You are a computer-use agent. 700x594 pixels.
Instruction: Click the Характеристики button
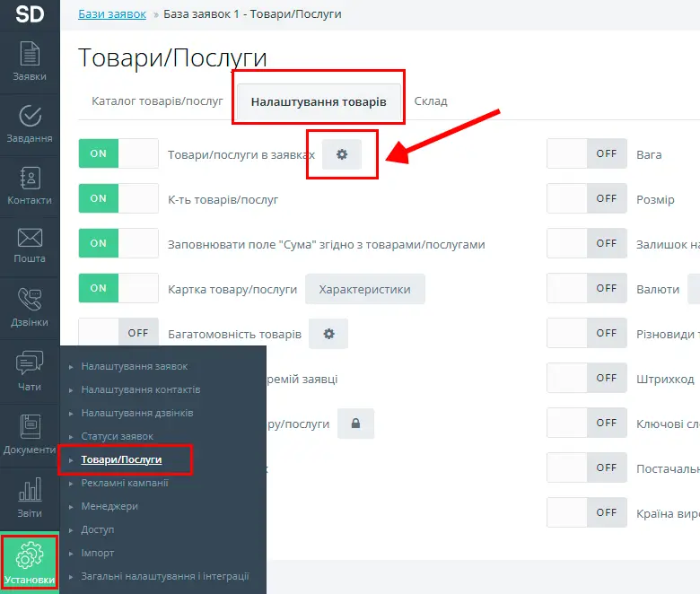click(364, 289)
